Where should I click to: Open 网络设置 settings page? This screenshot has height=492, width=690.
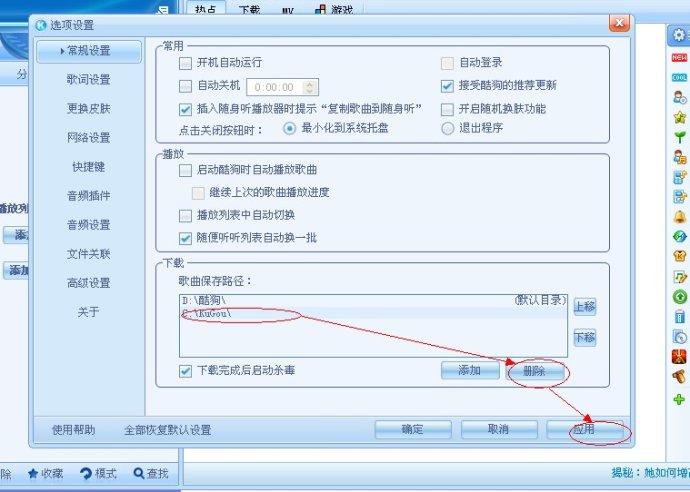click(x=88, y=138)
